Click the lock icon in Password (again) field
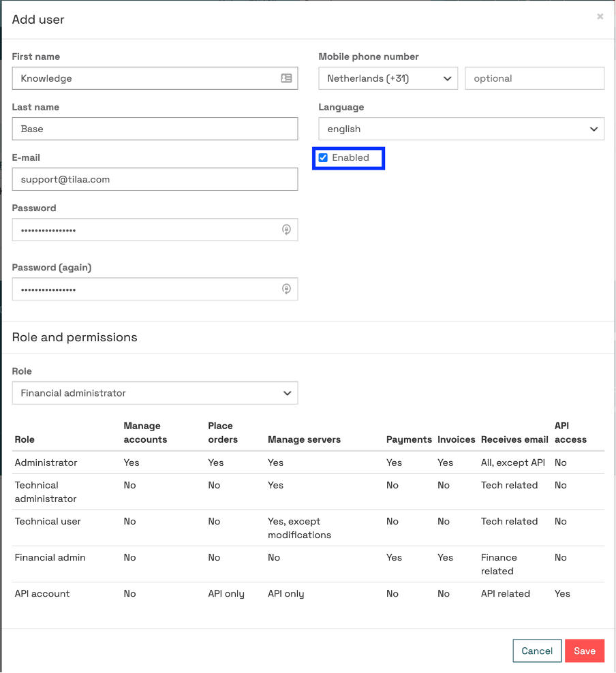The height and width of the screenshot is (673, 616). point(286,289)
